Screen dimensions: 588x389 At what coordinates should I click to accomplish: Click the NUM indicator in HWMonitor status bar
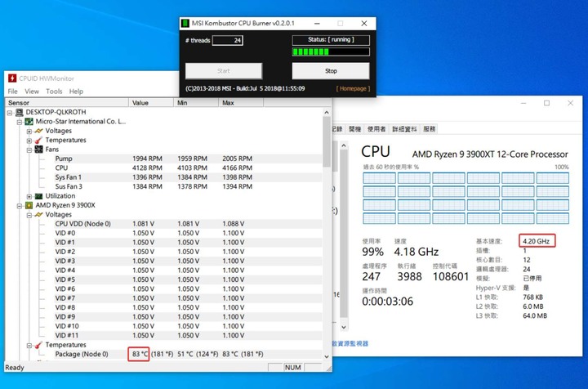(293, 367)
